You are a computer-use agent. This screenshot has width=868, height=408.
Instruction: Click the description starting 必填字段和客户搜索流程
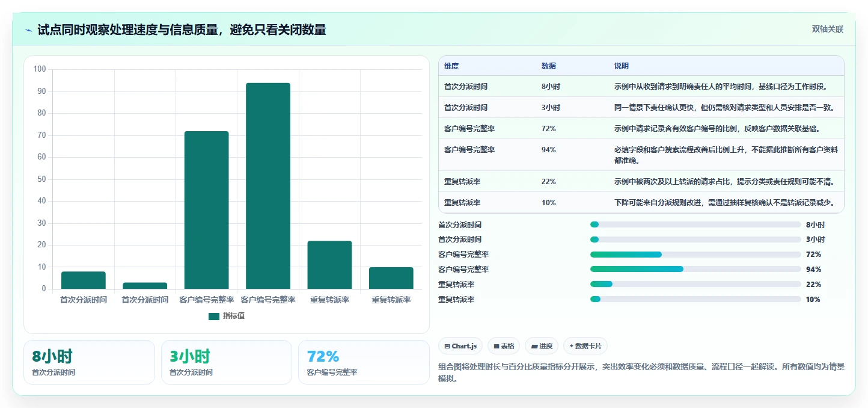point(726,155)
